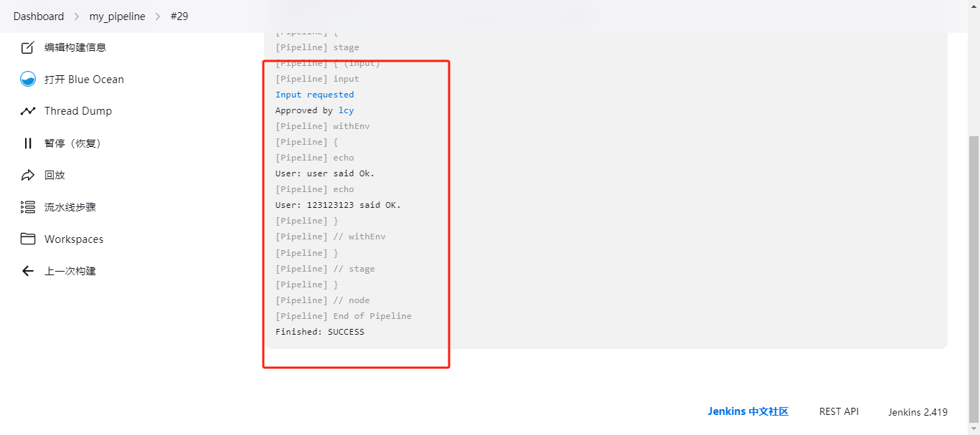
Task: Click the pause bars icon in sidebar
Action: click(28, 143)
